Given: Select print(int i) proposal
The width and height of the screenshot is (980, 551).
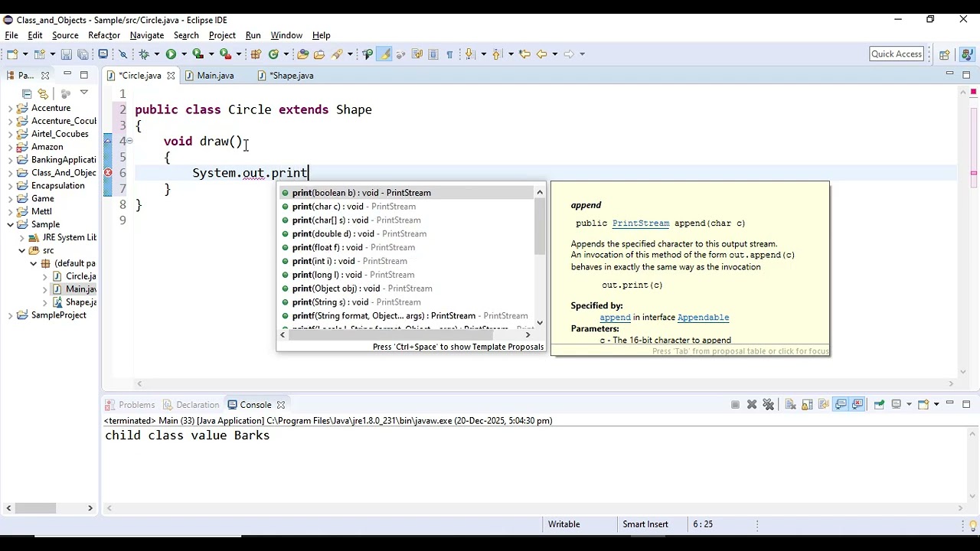Looking at the screenshot, I should pyautogui.click(x=406, y=261).
